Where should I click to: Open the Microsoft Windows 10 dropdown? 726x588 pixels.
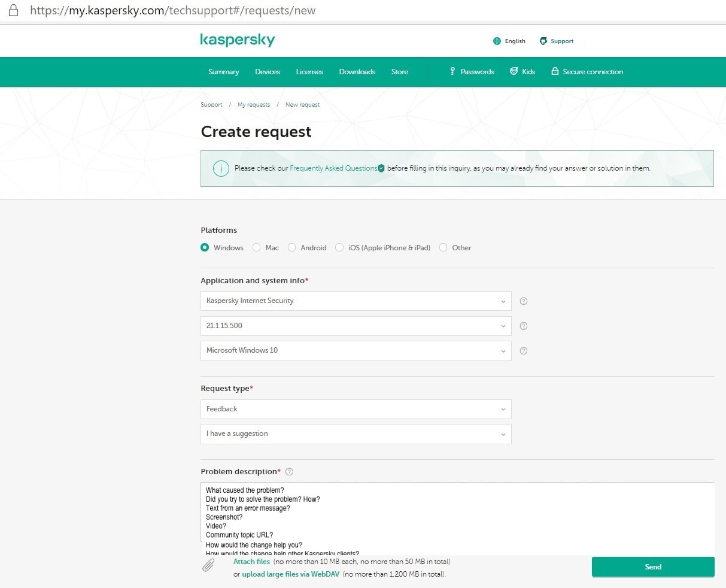click(x=356, y=351)
